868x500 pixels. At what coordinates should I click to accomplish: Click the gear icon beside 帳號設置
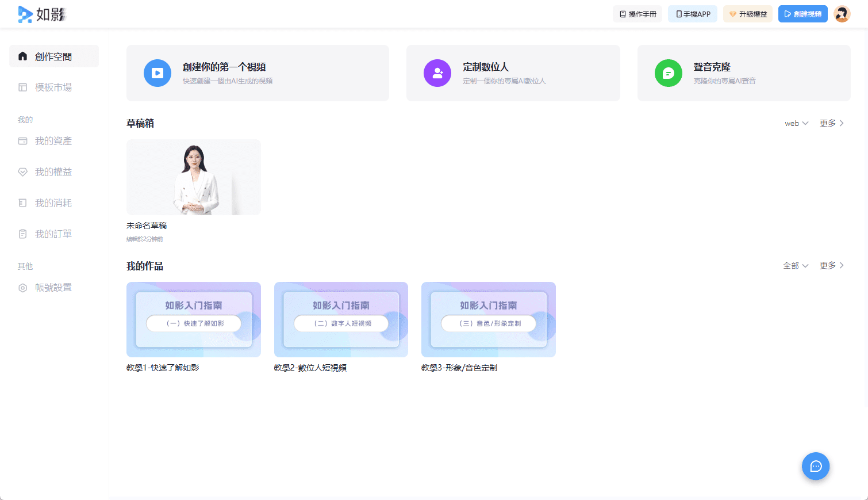23,288
